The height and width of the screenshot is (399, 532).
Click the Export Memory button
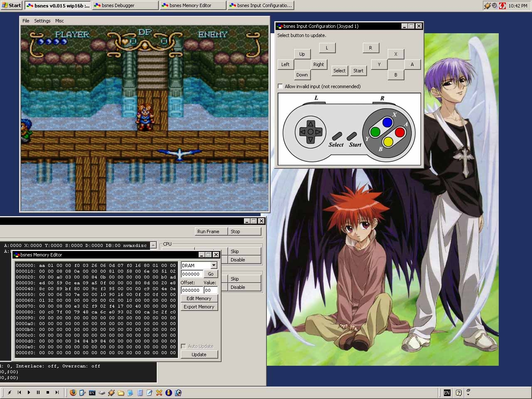(199, 307)
